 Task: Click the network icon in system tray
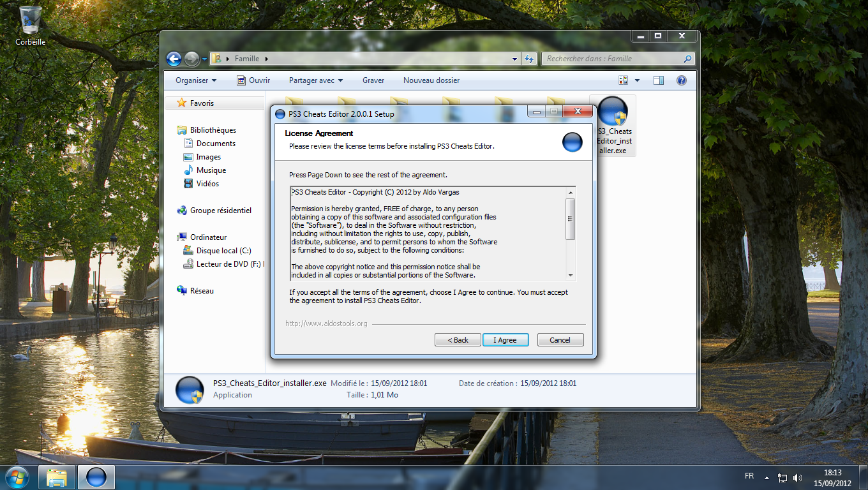(782, 477)
